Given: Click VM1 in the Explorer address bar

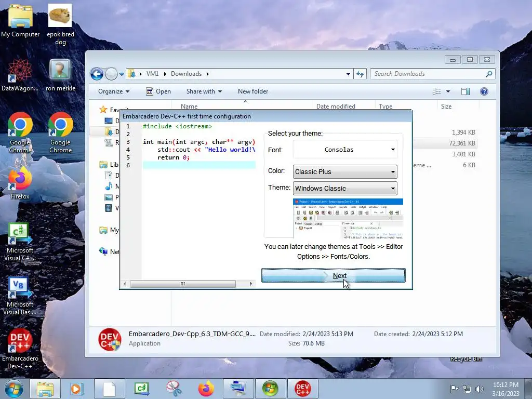Looking at the screenshot, I should (x=152, y=74).
